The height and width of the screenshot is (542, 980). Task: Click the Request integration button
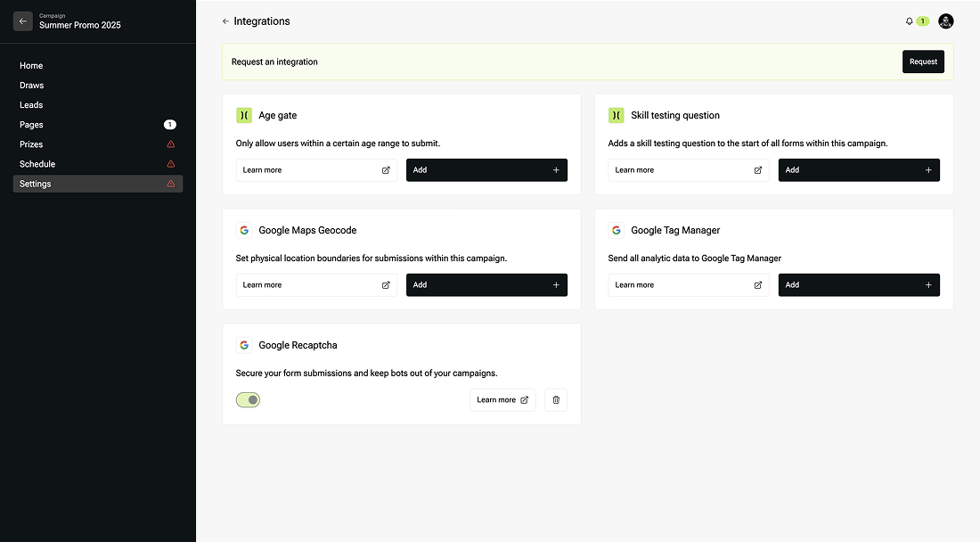pyautogui.click(x=923, y=62)
